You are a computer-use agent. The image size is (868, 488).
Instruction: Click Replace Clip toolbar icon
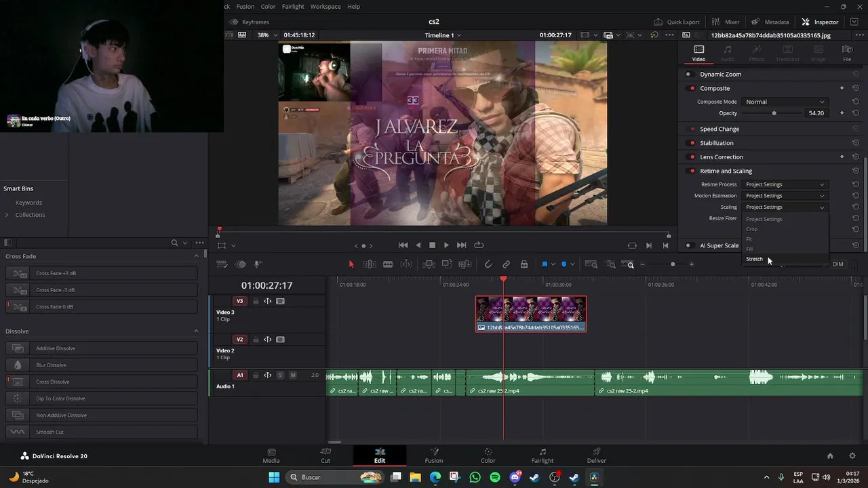pyautogui.click(x=465, y=264)
